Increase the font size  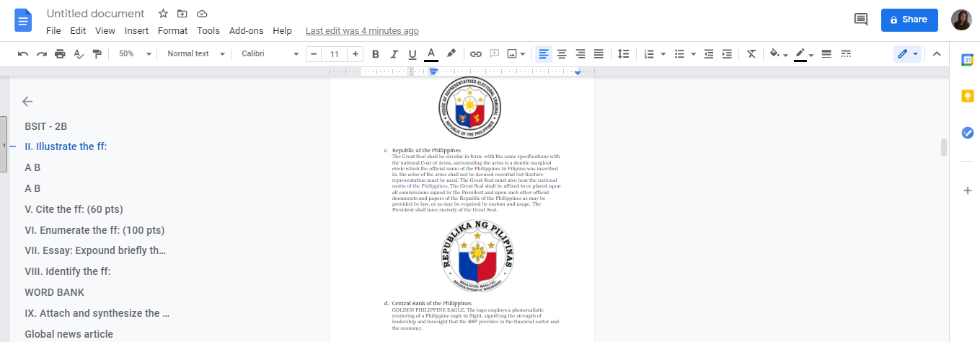click(355, 54)
